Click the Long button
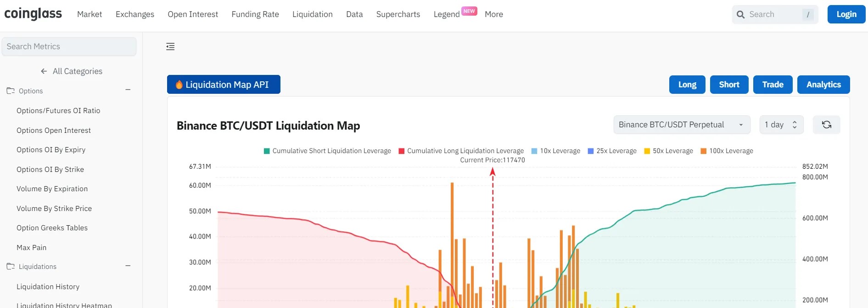The width and height of the screenshot is (868, 308). 687,85
